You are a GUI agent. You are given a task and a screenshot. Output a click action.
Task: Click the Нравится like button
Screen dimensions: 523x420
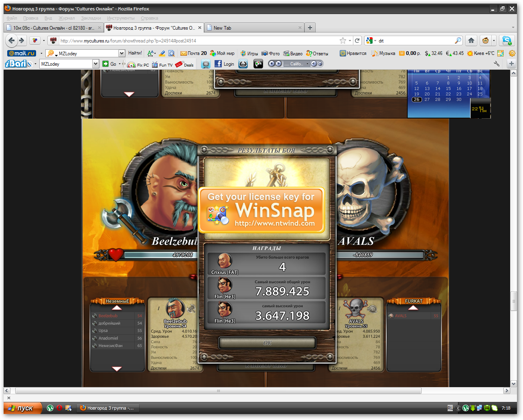point(353,53)
